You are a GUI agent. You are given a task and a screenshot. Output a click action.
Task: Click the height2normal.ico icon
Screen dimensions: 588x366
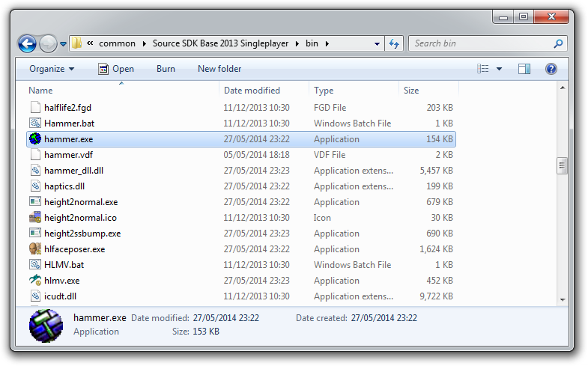pos(35,217)
